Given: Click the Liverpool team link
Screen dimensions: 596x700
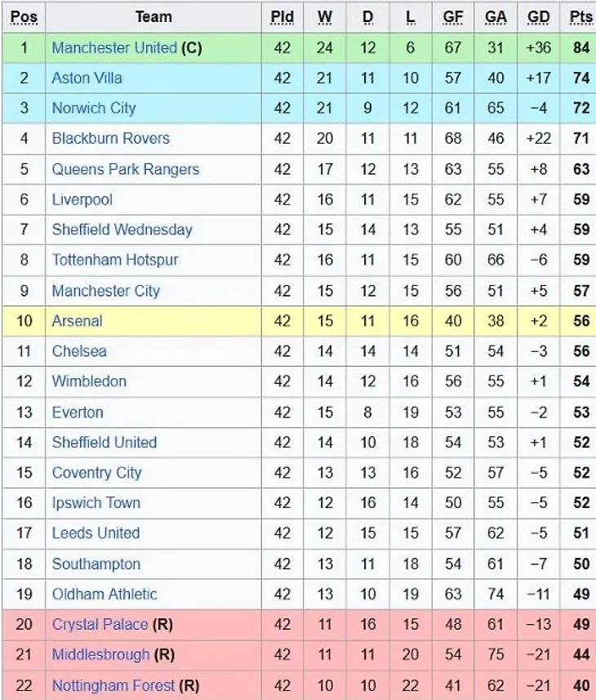Looking at the screenshot, I should pyautogui.click(x=82, y=199).
